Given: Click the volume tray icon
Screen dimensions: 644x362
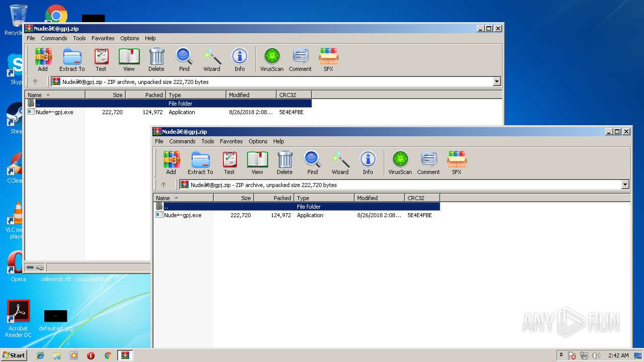Looking at the screenshot, I should click(x=596, y=355).
